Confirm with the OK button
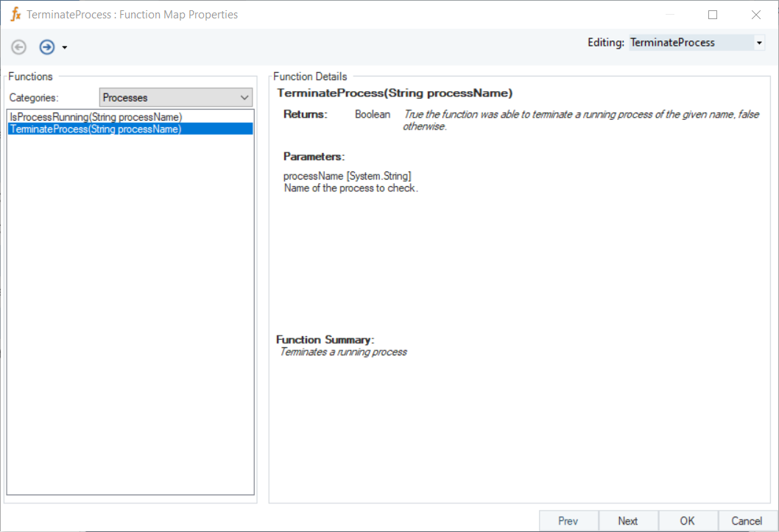The image size is (779, 532). tap(687, 521)
